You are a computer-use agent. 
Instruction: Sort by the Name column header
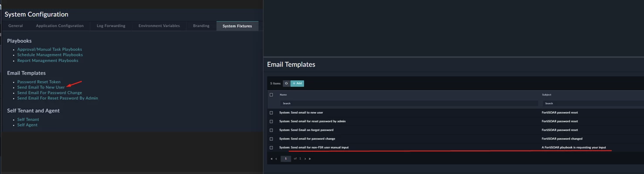coord(283,95)
